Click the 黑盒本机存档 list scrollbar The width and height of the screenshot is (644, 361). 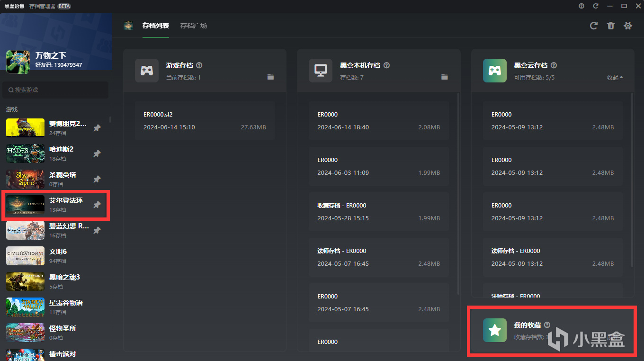click(x=458, y=193)
